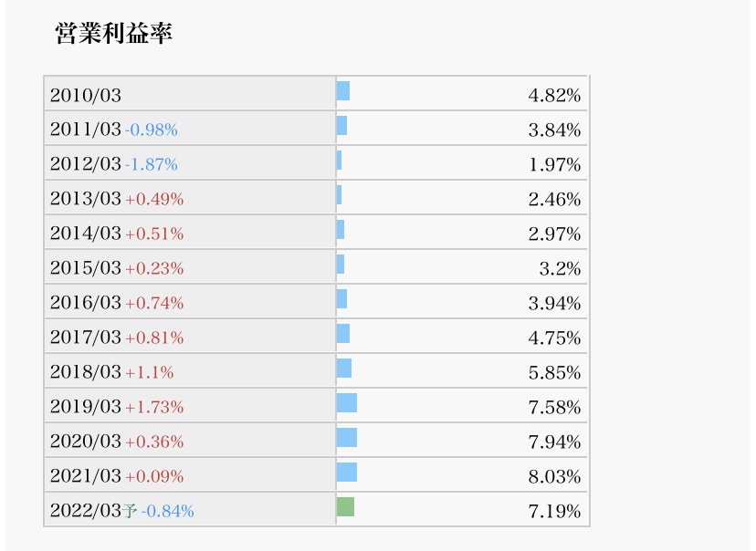This screenshot has width=756, height=551.
Task: Select the 2010/03 row label
Action: pos(85,95)
